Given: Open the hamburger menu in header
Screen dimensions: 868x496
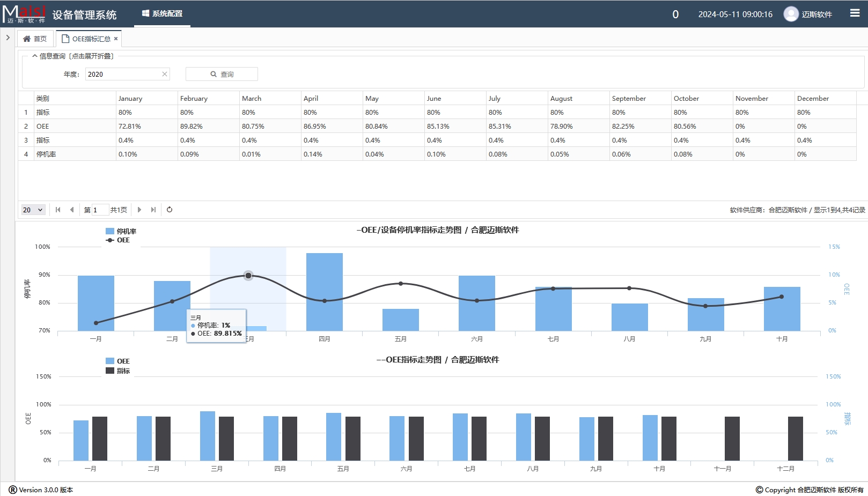Looking at the screenshot, I should coord(855,13).
